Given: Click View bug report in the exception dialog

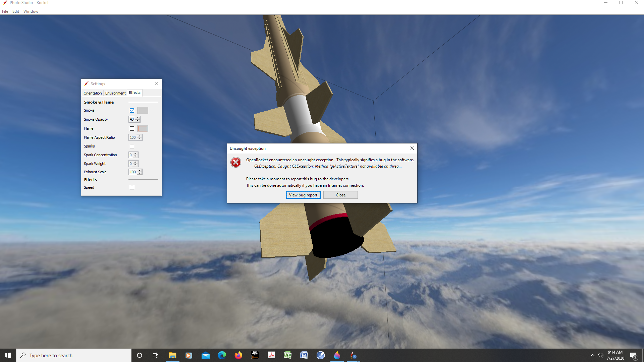Looking at the screenshot, I should [x=303, y=195].
